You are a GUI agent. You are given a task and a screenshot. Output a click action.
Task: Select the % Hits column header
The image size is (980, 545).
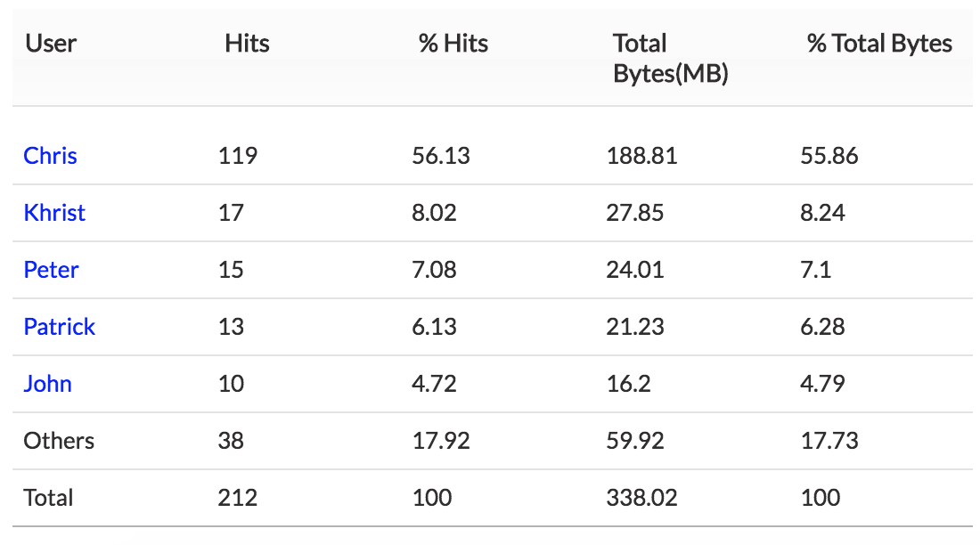click(453, 44)
